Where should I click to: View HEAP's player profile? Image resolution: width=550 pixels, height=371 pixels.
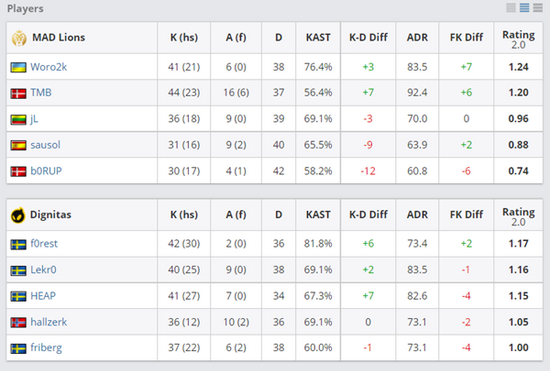coord(43,296)
